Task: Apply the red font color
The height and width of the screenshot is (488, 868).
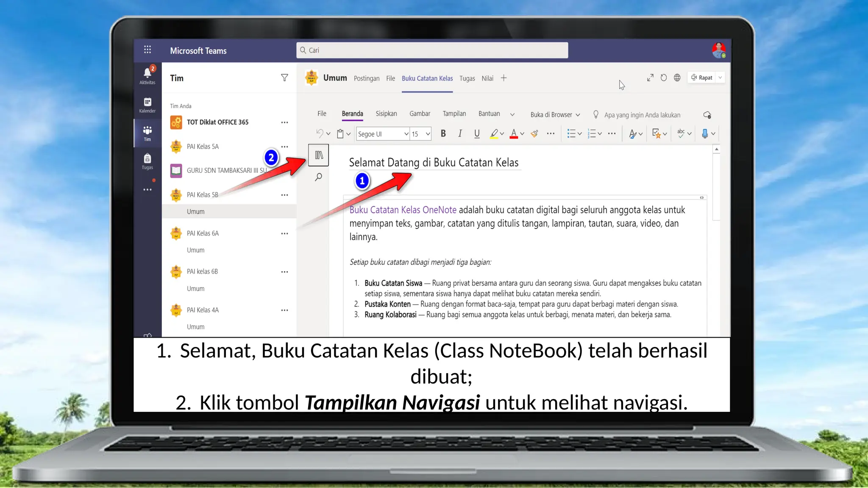Action: (514, 134)
